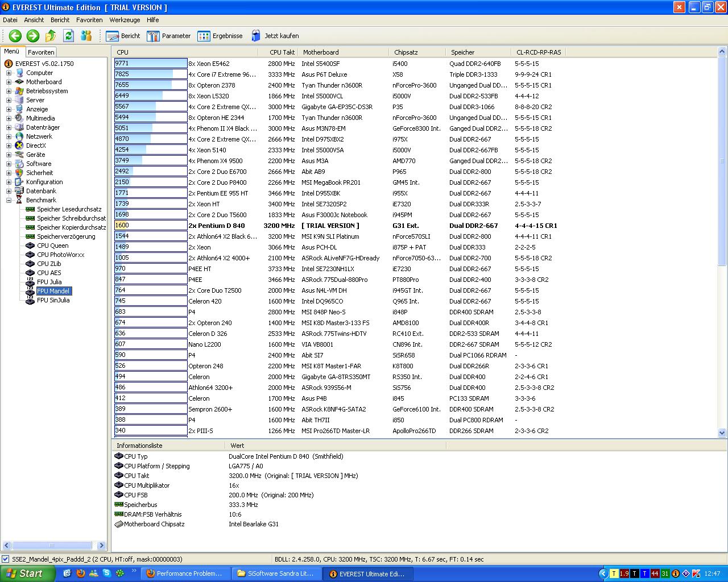Expand the Konfiguration tree node

coord(9,182)
